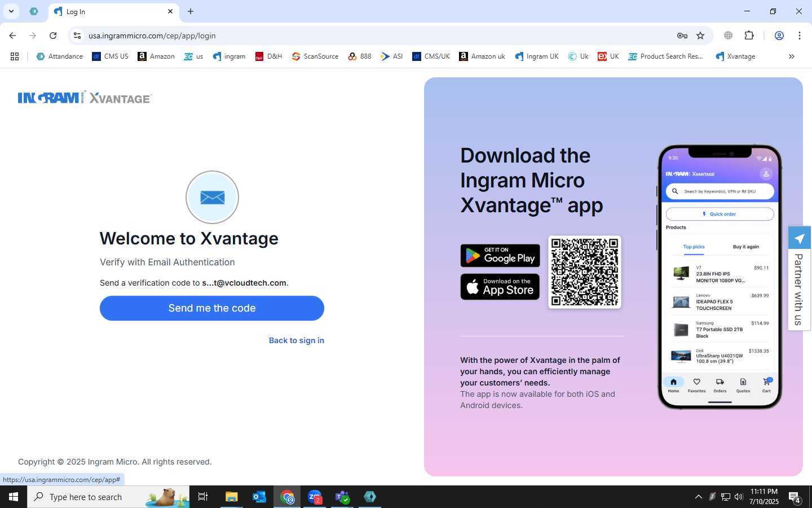Screen dimensions: 812x508
Task: Open the hexagon app on the taskbar
Action: 370,497
